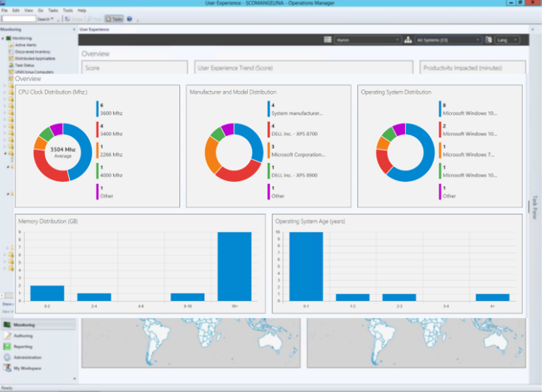Open Administration workspace via its gear icon
Image resolution: width=542 pixels, height=392 pixels.
click(x=7, y=357)
